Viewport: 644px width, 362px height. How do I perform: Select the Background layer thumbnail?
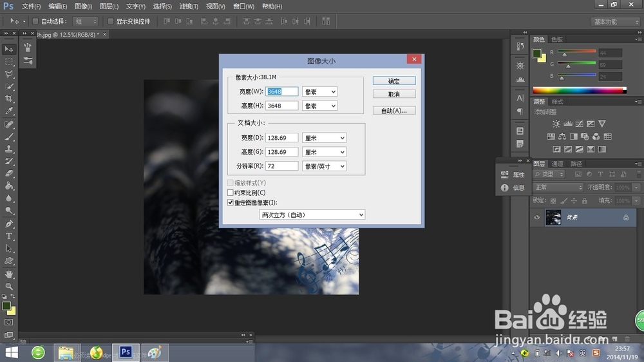coord(553,217)
